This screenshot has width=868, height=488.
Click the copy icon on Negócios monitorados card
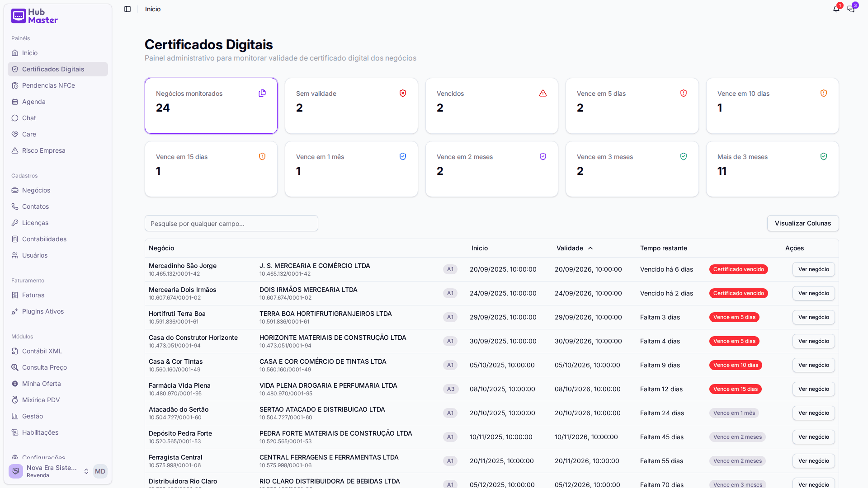(262, 93)
